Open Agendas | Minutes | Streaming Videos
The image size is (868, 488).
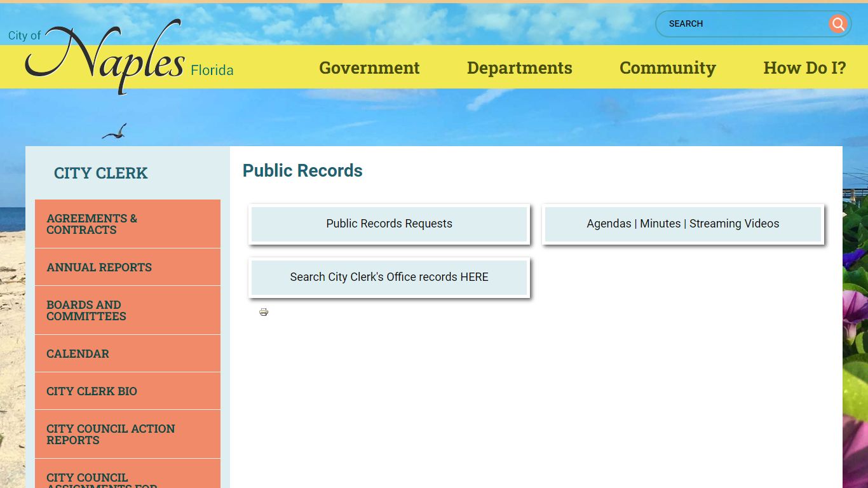pos(683,224)
